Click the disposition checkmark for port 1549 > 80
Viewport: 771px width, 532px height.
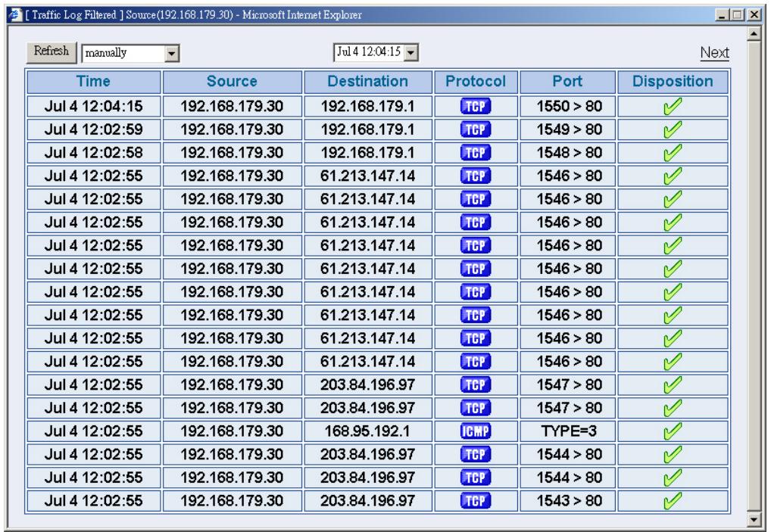click(673, 129)
